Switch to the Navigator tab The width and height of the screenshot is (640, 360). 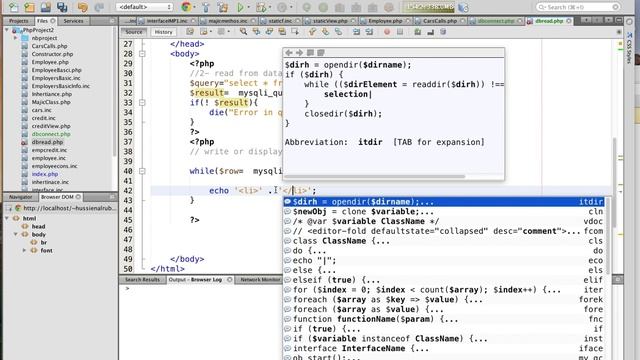click(20, 197)
